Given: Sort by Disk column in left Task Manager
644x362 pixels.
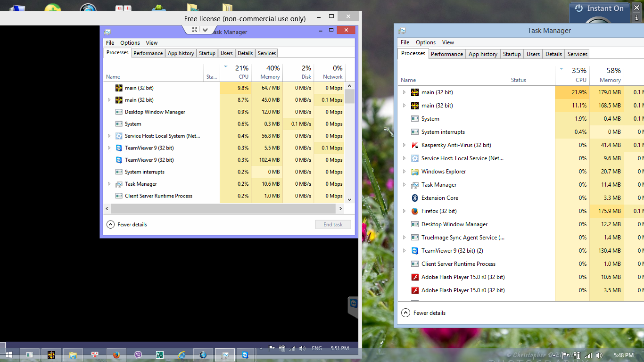Looking at the screenshot, I should point(298,73).
